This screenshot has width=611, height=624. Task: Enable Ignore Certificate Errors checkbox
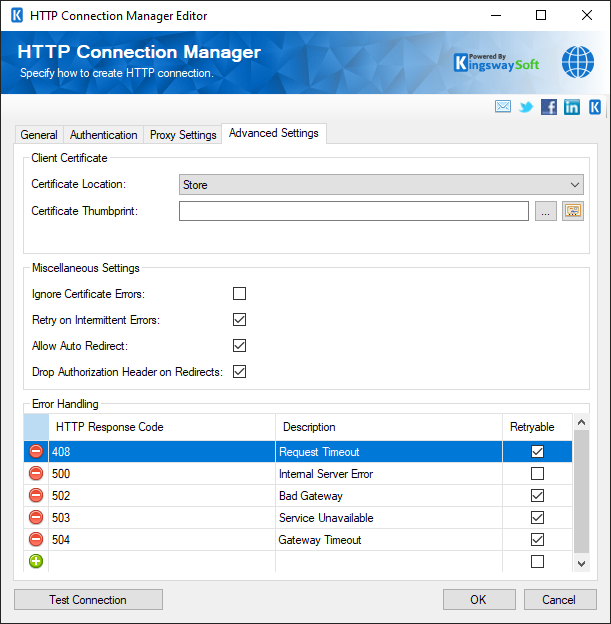(239, 294)
